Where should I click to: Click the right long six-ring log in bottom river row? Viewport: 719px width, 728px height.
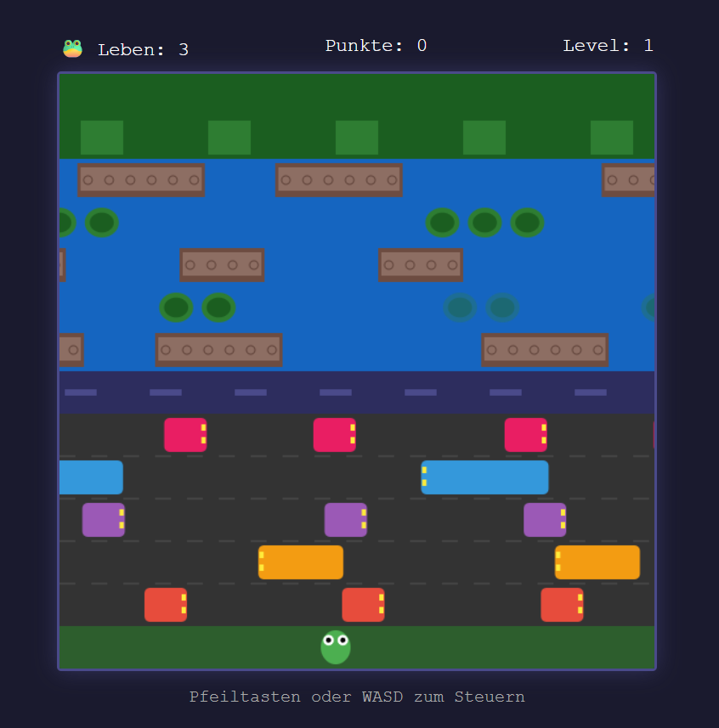pos(545,350)
